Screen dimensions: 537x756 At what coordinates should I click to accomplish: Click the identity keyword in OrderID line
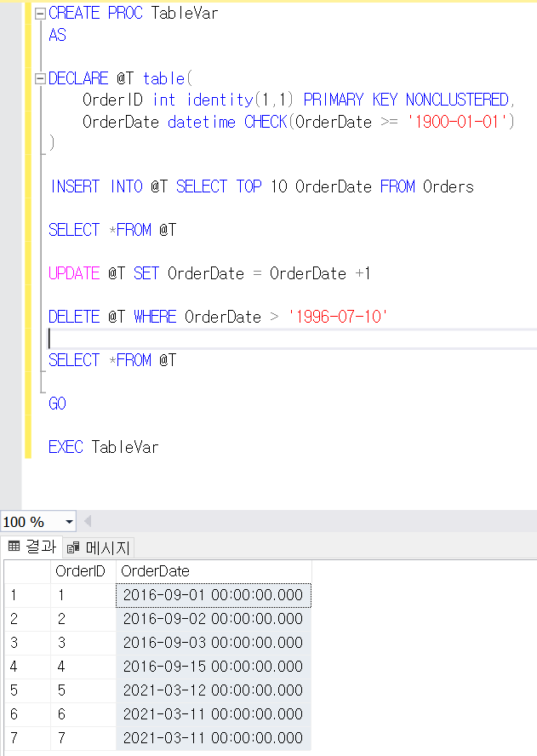coord(220,100)
